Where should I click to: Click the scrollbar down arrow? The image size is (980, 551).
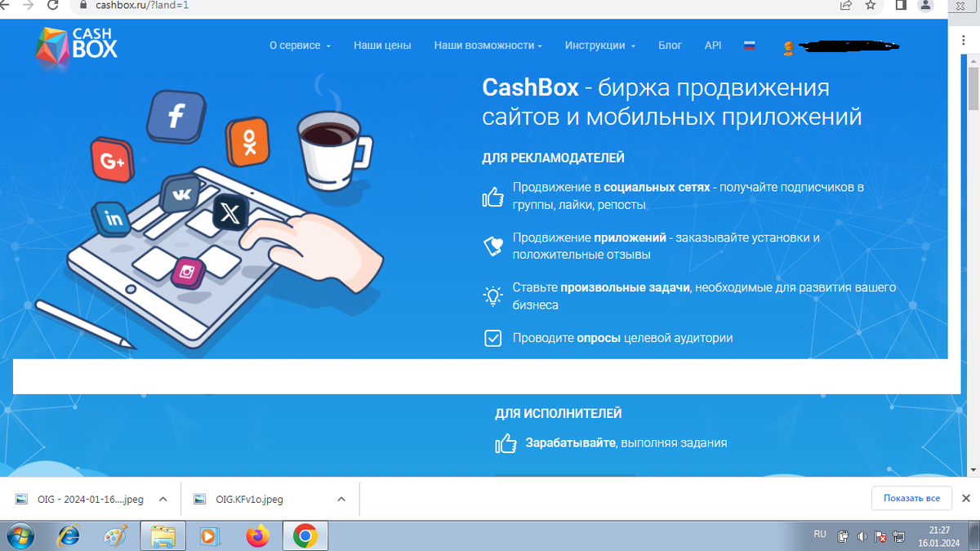click(x=973, y=470)
